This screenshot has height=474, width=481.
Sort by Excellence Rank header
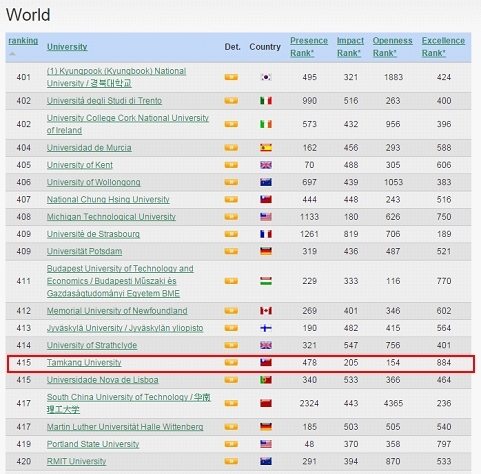click(443, 47)
